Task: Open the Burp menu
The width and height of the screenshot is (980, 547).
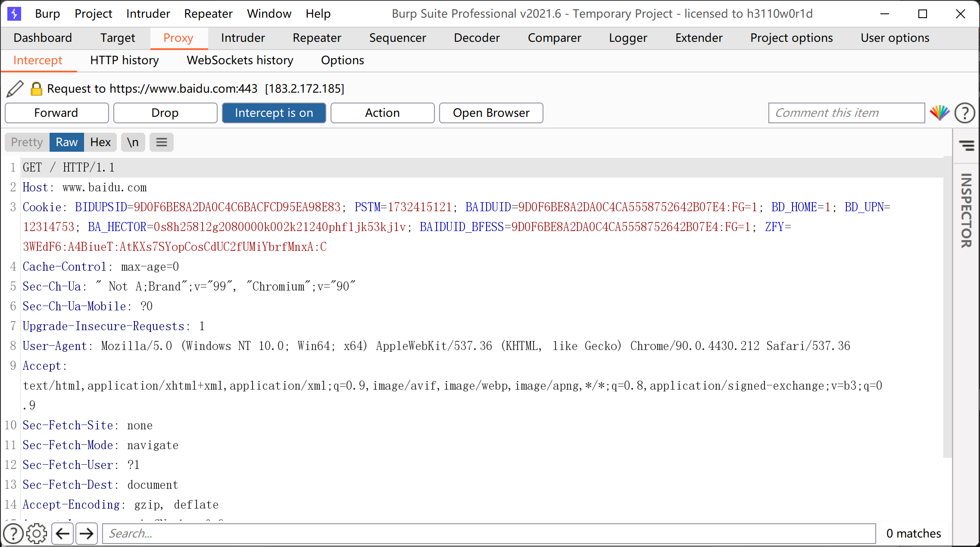Action: (x=47, y=14)
